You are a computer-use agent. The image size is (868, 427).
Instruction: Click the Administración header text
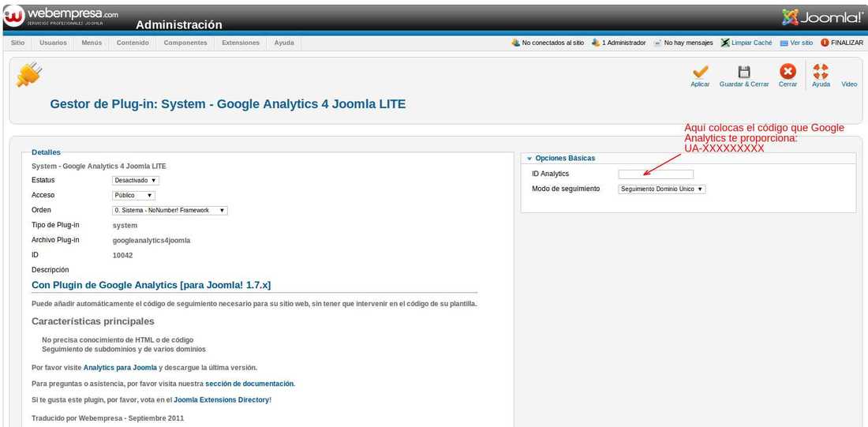coord(179,25)
